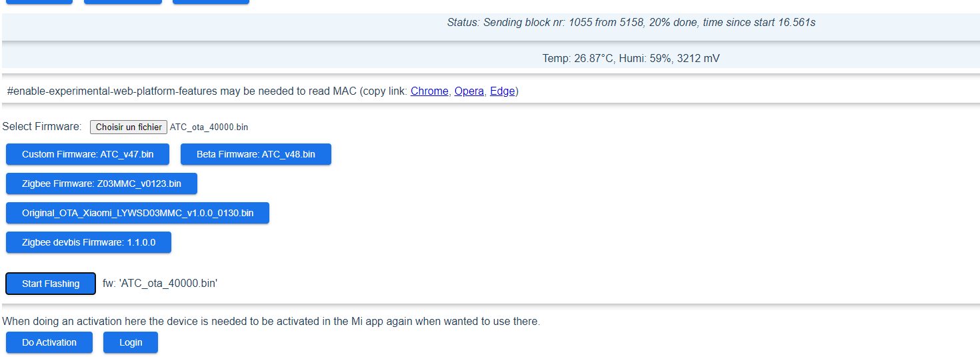Click the fw: 'ATC_ota_40000.bin' label
This screenshot has width=980, height=357.
[x=160, y=284]
